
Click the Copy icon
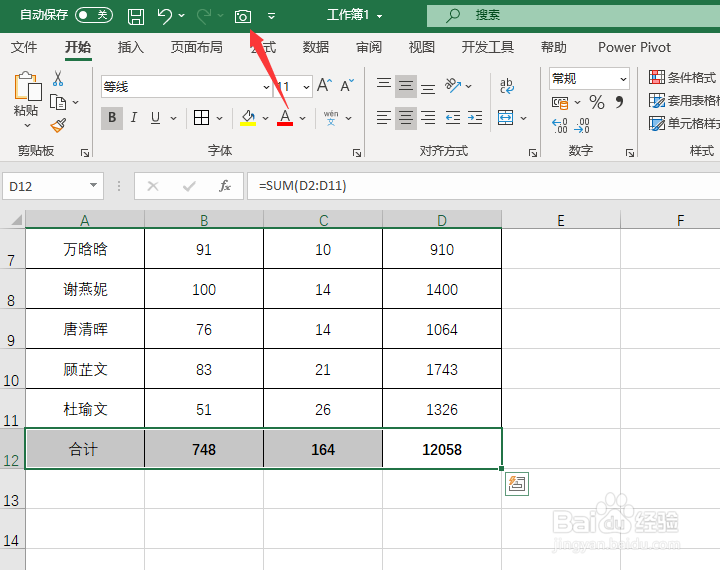pos(58,102)
